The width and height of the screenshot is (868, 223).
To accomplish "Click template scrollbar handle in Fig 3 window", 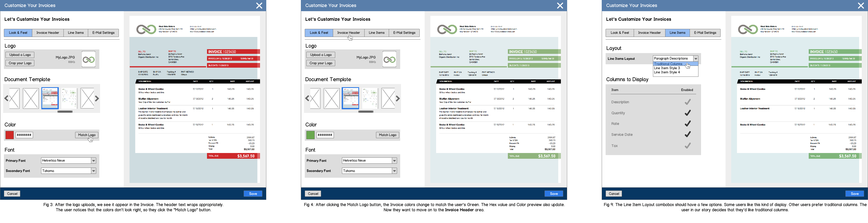I will (65, 112).
